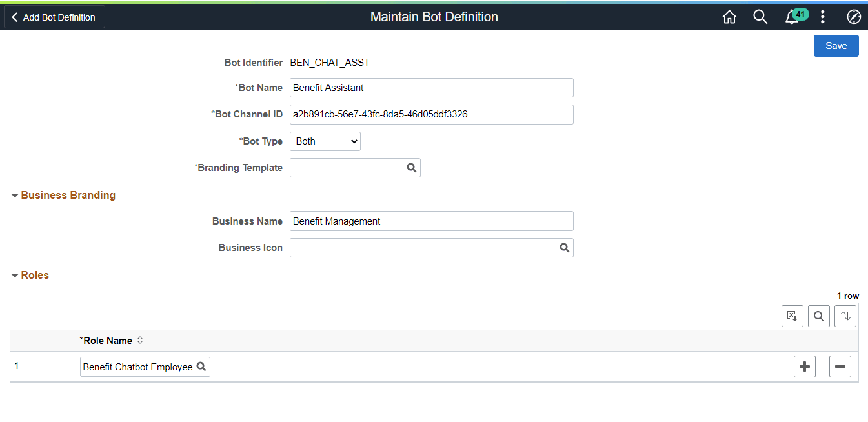Screen dimensions: 868x422
Task: Open the Roles grid search icon
Action: point(818,316)
